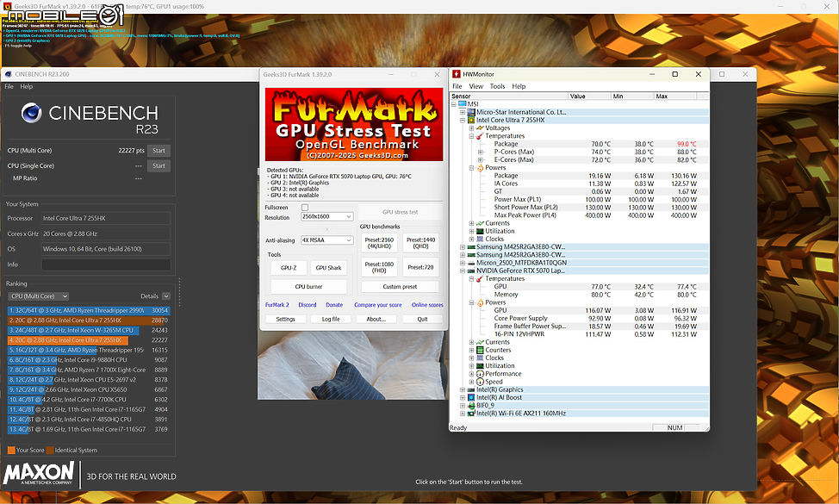Click the Voltages lightning icon under Intel Core Ultra
This screenshot has height=504, width=839.
pyautogui.click(x=480, y=128)
